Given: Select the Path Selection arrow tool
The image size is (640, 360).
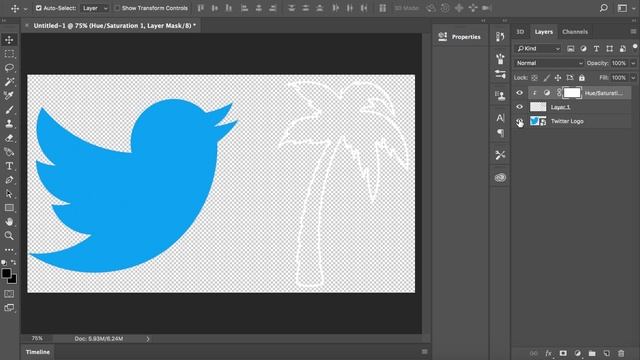Looking at the screenshot, I should pyautogui.click(x=9, y=194).
